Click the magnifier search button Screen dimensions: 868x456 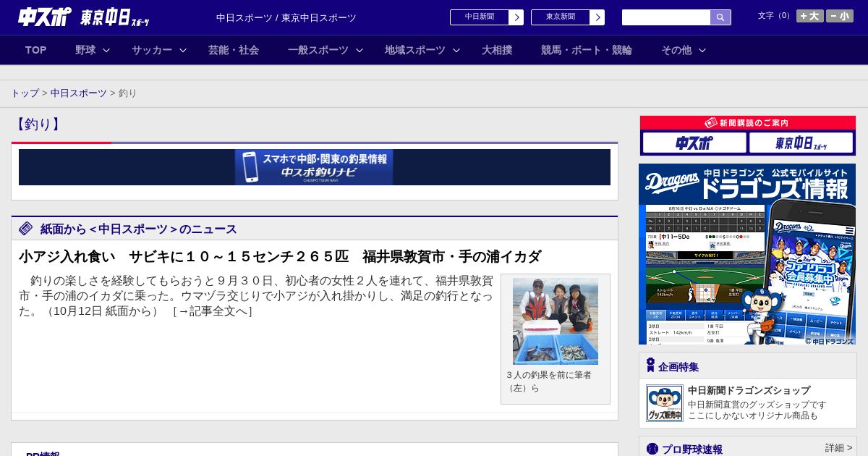click(x=720, y=17)
